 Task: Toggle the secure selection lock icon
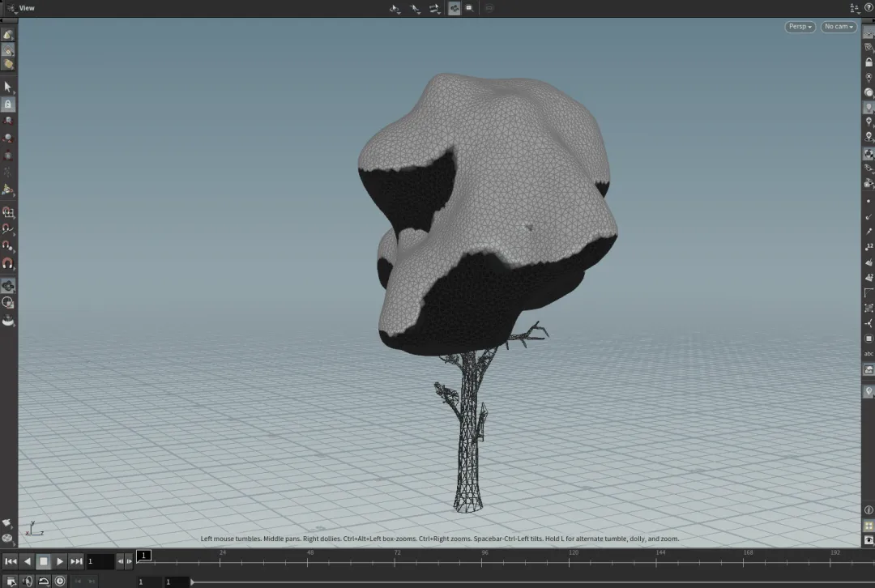click(x=8, y=104)
